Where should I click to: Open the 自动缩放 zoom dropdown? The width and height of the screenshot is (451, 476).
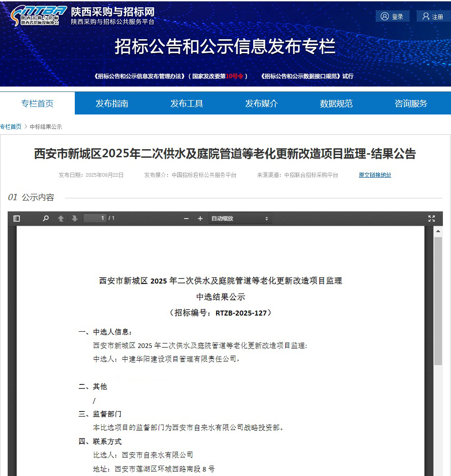pyautogui.click(x=240, y=219)
